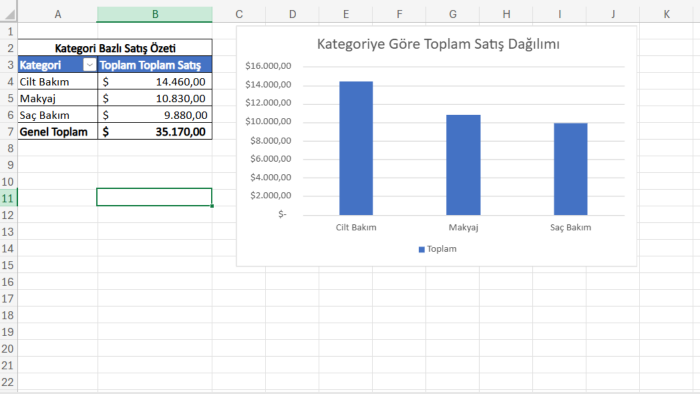
Task: Click the Cilt Bakım bar in chart
Action: point(356,148)
